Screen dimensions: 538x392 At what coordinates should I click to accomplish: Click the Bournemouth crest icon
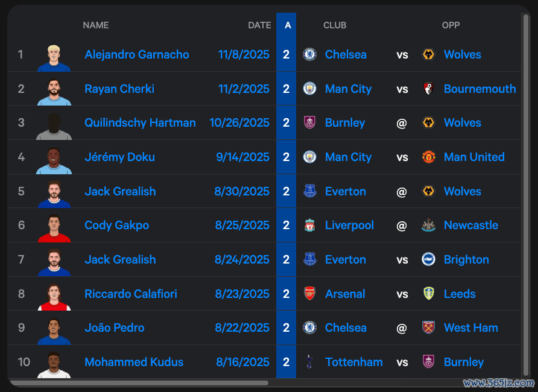click(428, 89)
